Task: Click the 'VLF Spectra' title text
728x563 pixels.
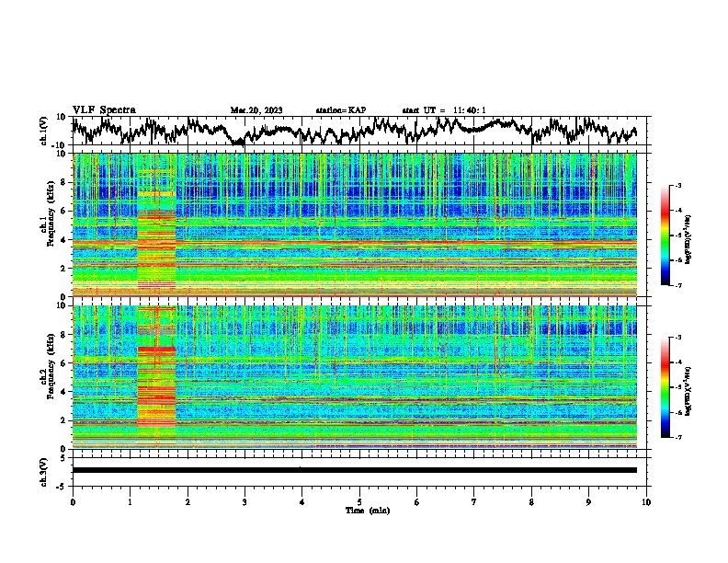Action: (104, 110)
